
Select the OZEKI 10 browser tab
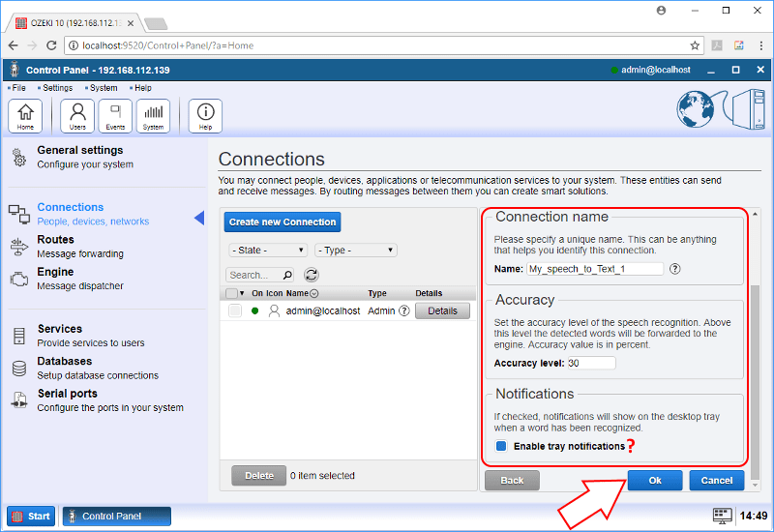74,23
